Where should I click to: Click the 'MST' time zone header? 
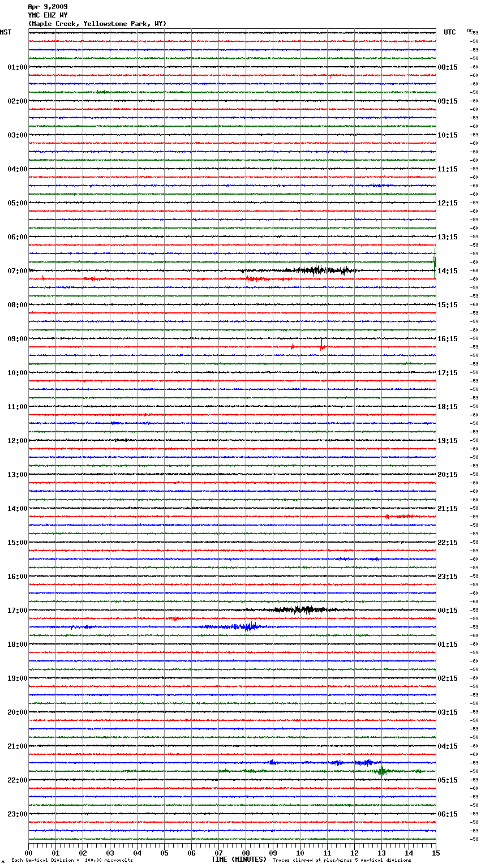[6, 32]
